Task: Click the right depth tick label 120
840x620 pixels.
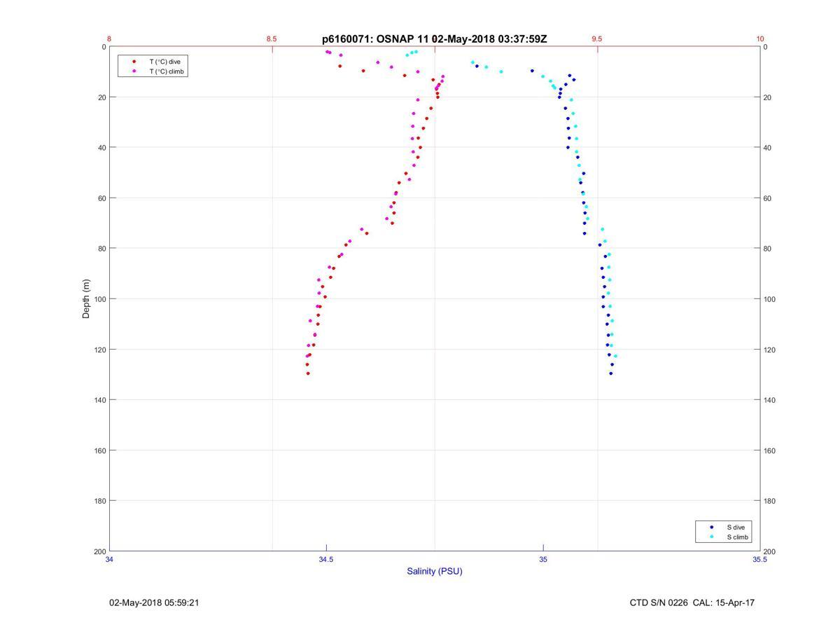Action: coord(769,350)
